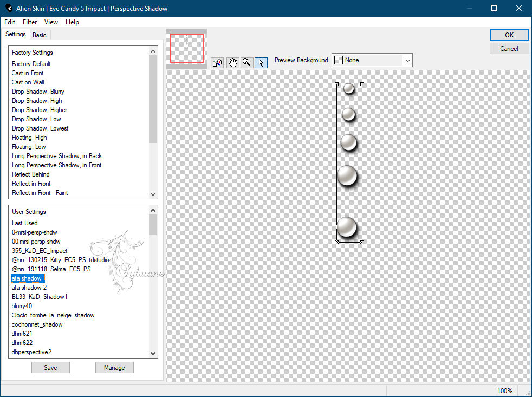The image size is (532, 397).
Task: Open the Edit menu
Action: (x=10, y=22)
